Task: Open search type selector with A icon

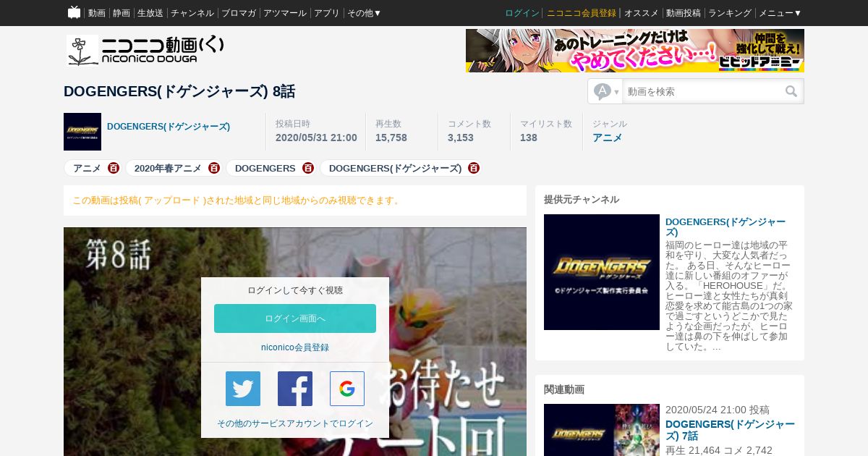Action: 606,91
